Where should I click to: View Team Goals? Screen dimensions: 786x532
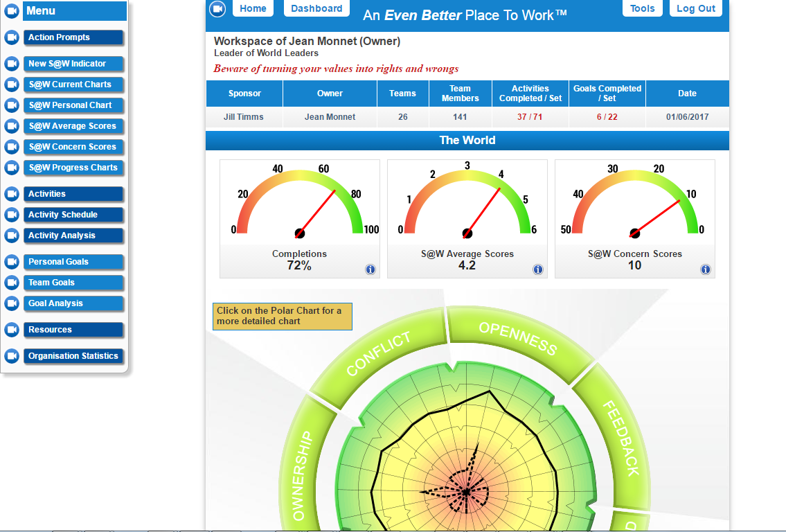click(x=73, y=283)
